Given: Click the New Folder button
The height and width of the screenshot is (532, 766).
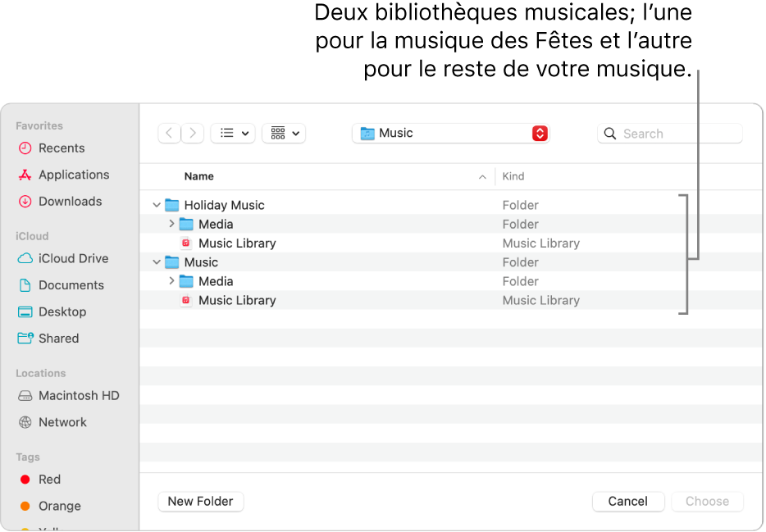Looking at the screenshot, I should point(200,501).
